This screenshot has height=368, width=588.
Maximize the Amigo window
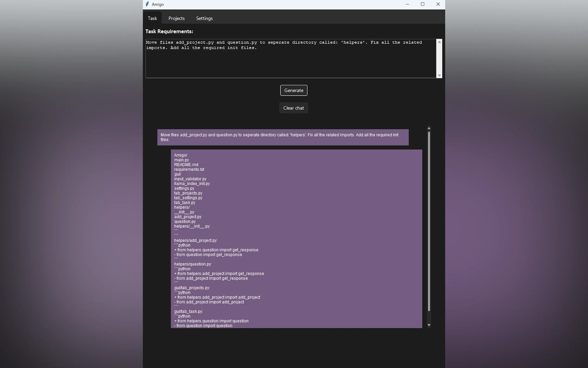(422, 4)
